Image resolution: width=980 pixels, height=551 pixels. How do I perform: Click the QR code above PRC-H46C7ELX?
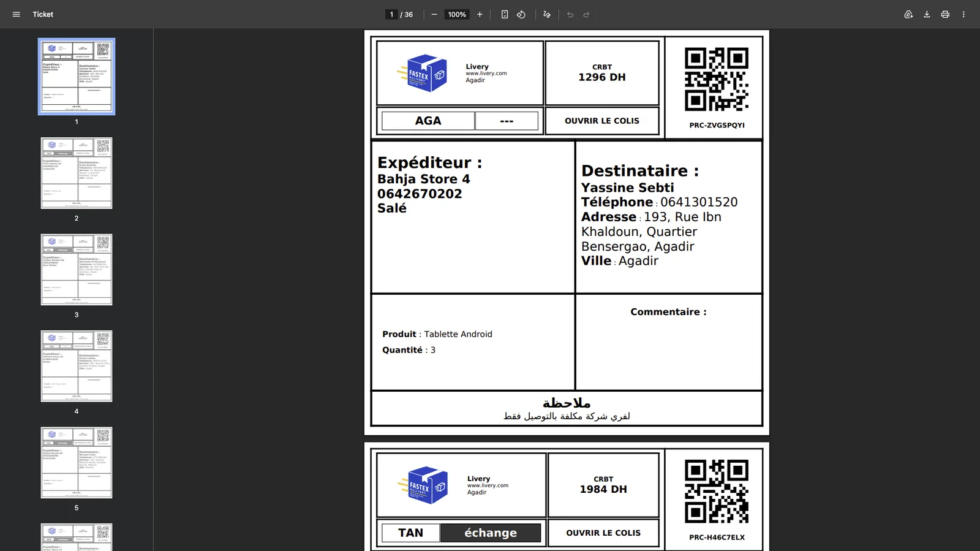[717, 492]
